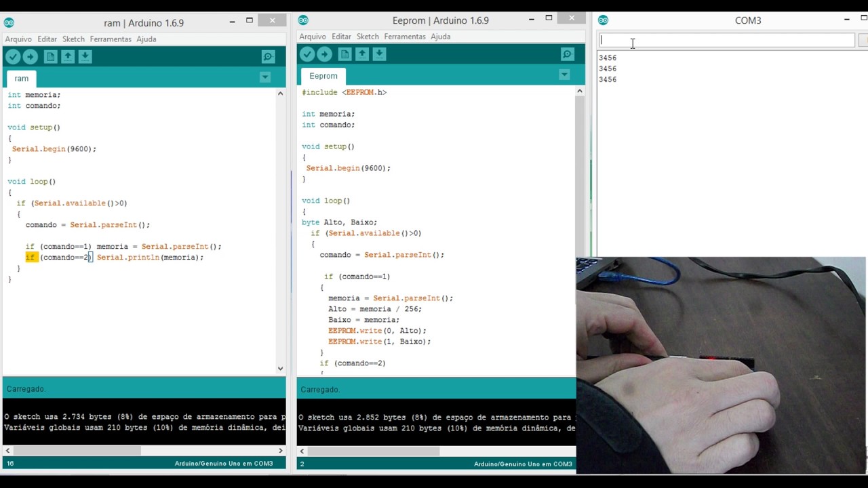Viewport: 868px width, 488px height.
Task: Click 'EEPROM.write(1, Baixo);' line
Action: pos(380,342)
